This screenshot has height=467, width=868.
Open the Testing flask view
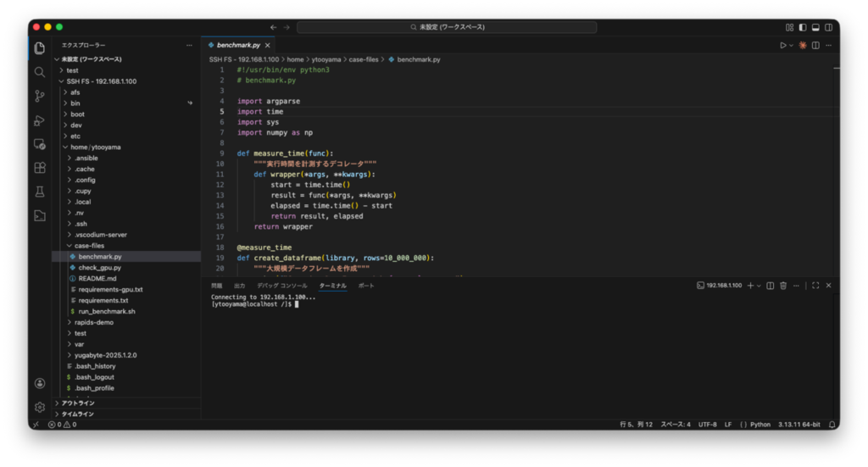pos(39,192)
